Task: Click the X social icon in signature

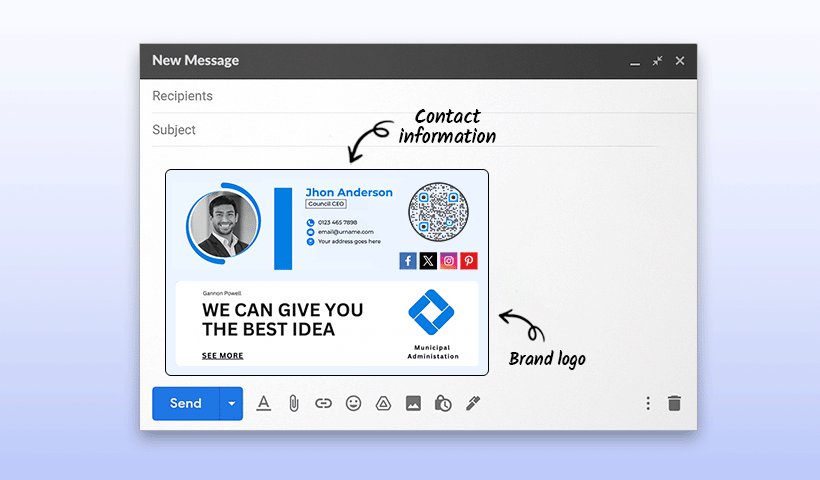Action: [428, 261]
